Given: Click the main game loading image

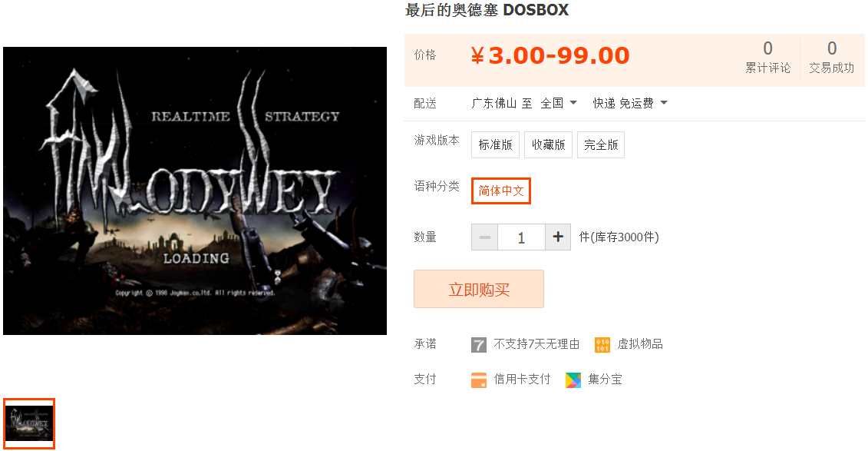Looking at the screenshot, I should [195, 191].
